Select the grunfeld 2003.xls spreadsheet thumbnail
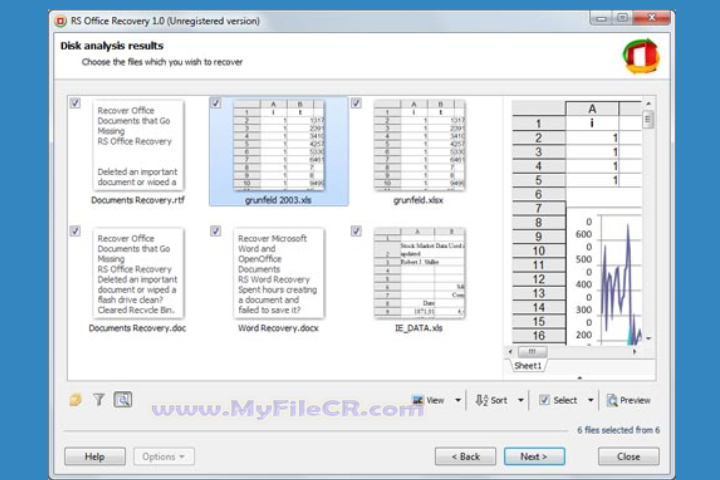Image resolution: width=720 pixels, height=480 pixels. pos(278,145)
